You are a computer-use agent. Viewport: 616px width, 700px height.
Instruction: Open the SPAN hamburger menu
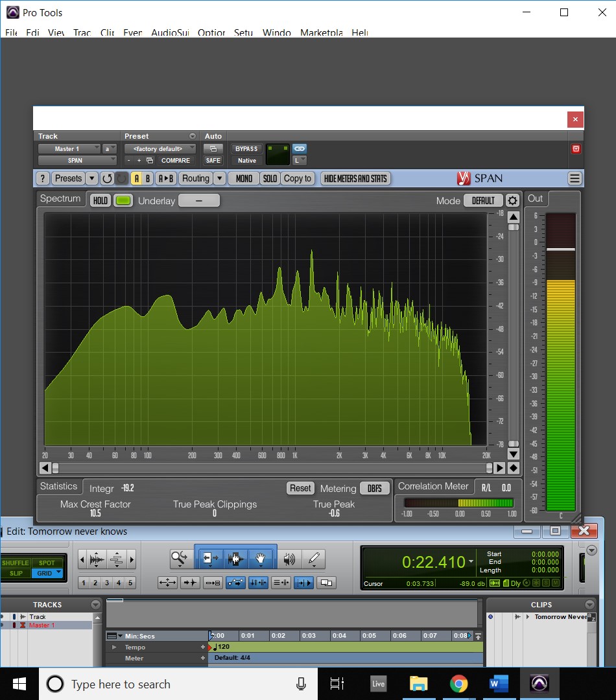click(x=575, y=178)
